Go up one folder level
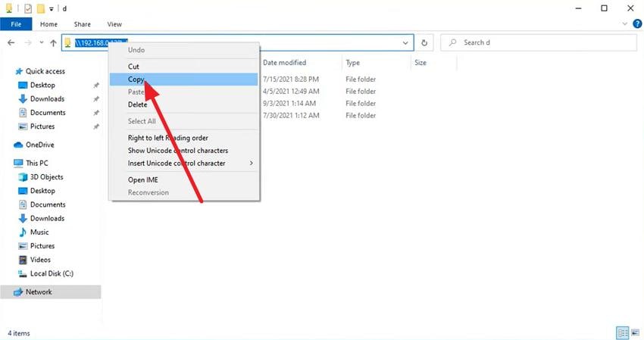This screenshot has height=340, width=644. 53,42
